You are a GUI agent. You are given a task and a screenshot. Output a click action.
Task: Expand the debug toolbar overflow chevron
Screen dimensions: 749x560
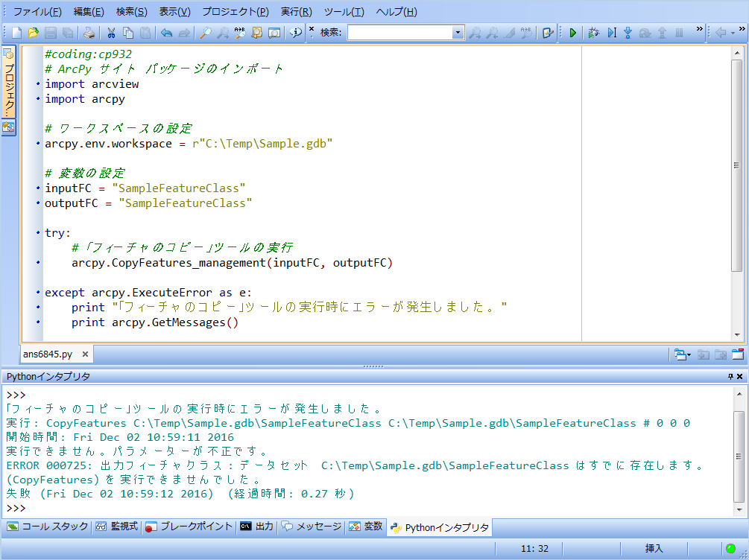coord(699,28)
